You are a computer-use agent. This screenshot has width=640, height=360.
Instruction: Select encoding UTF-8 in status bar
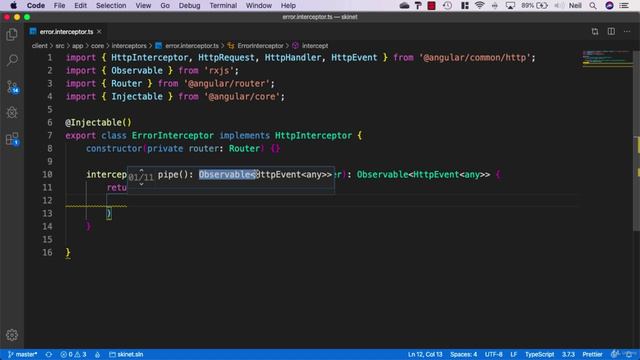[x=493, y=354]
